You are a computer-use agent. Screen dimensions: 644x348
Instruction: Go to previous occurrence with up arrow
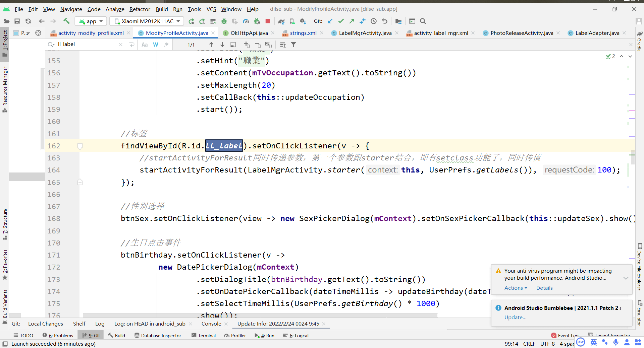click(211, 45)
